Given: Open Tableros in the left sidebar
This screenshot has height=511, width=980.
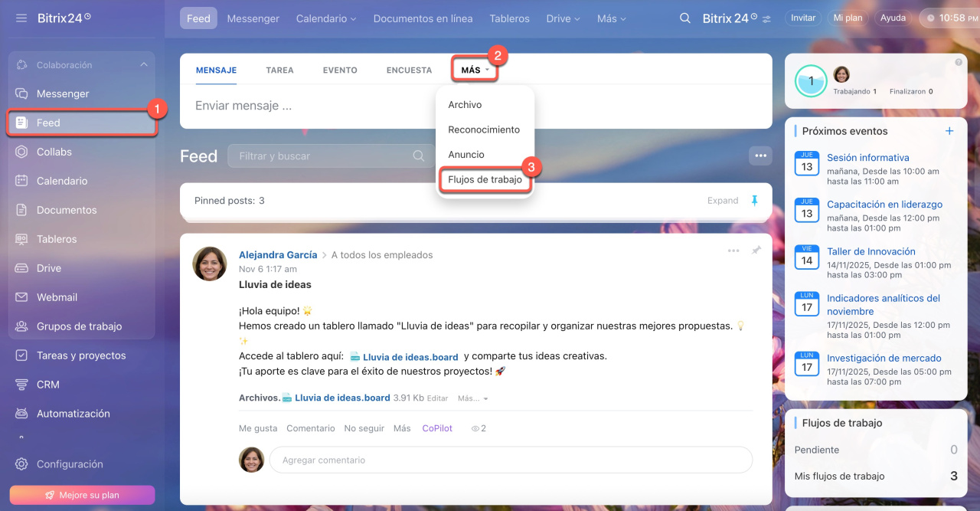Looking at the screenshot, I should [57, 239].
